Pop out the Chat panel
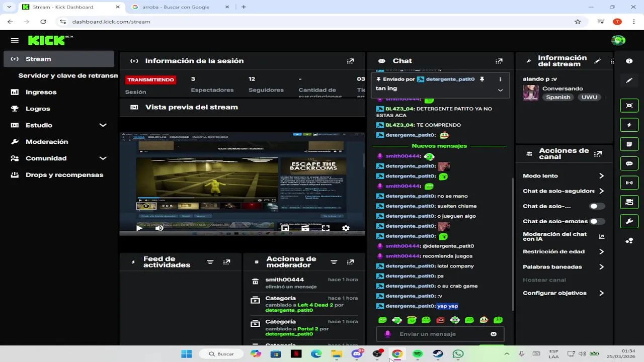Viewport: 644px width, 362px height. click(499, 61)
